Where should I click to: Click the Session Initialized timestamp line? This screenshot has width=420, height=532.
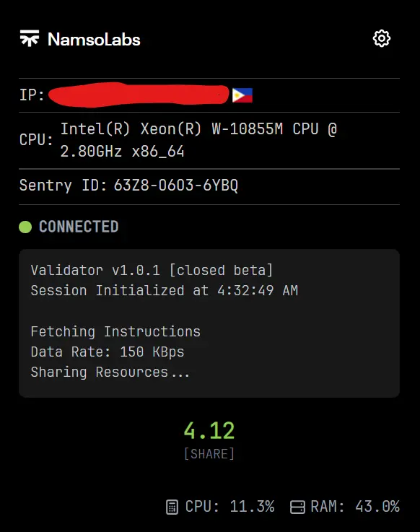(165, 290)
